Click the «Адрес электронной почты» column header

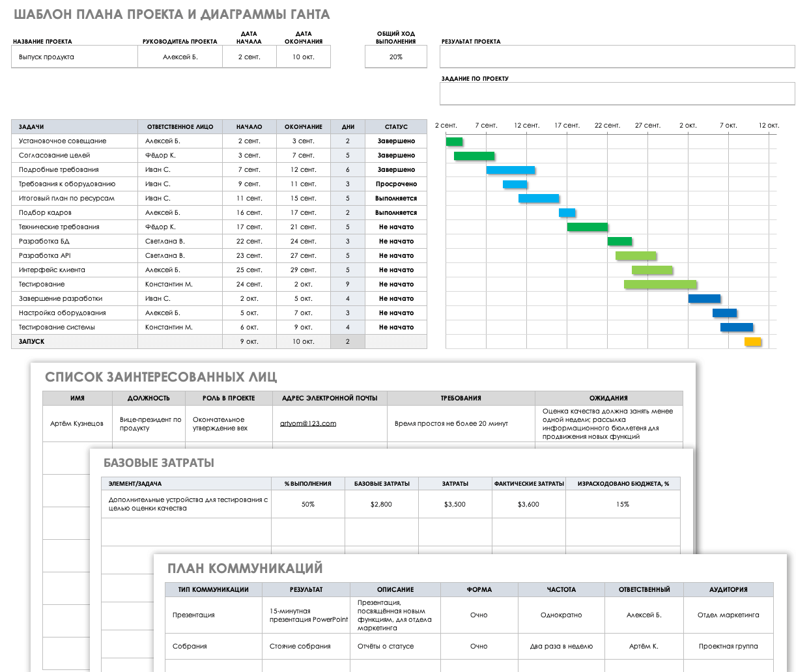coord(330,399)
